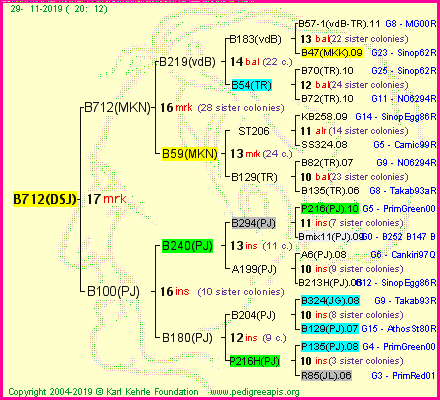Click the '13 mrk (24 c.)' text
The height and width of the screenshot is (400, 440).
(261, 154)
